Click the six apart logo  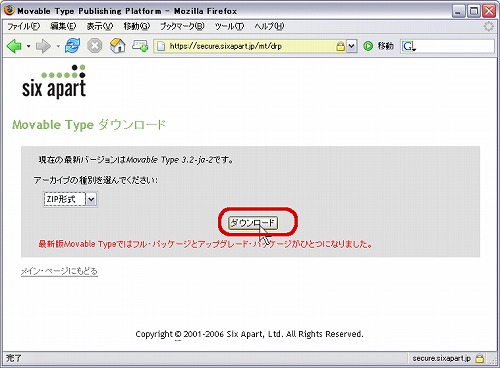54,82
